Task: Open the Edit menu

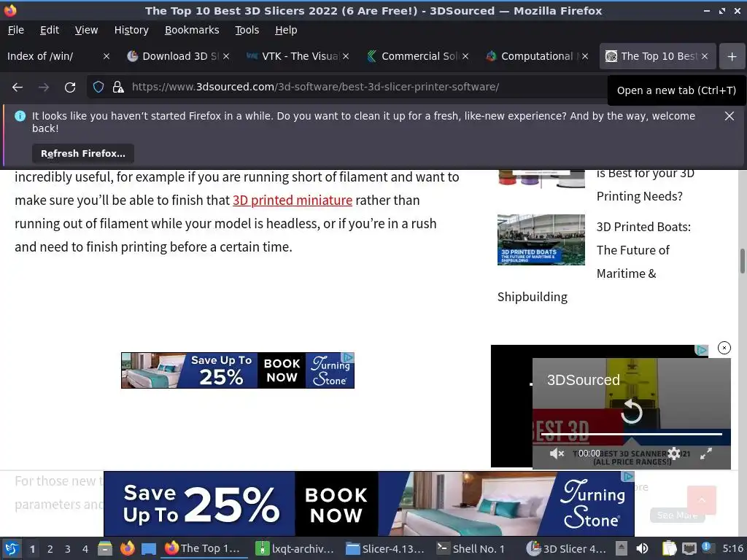Action: (50, 30)
